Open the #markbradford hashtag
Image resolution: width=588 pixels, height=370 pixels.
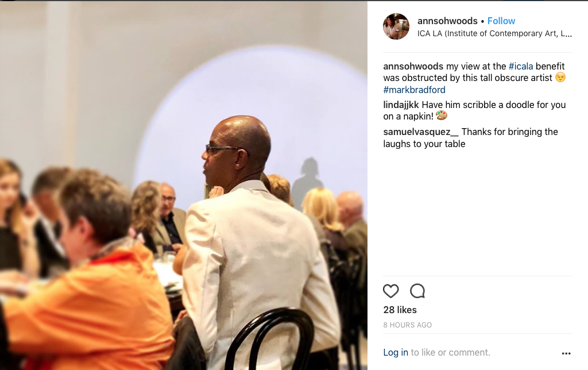pyautogui.click(x=415, y=90)
